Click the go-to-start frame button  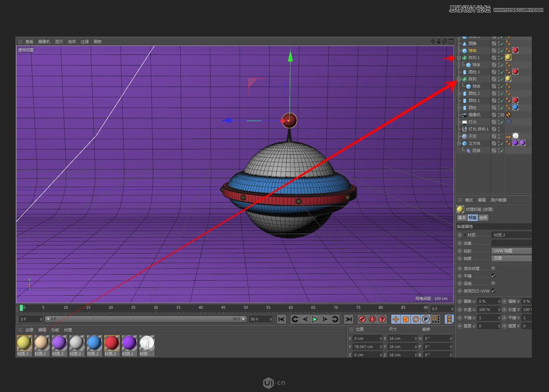(281, 319)
